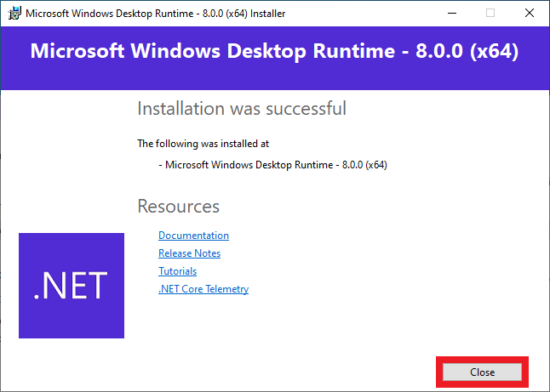This screenshot has width=550, height=392.
Task: Click the "Resources" heading
Action: tap(178, 207)
